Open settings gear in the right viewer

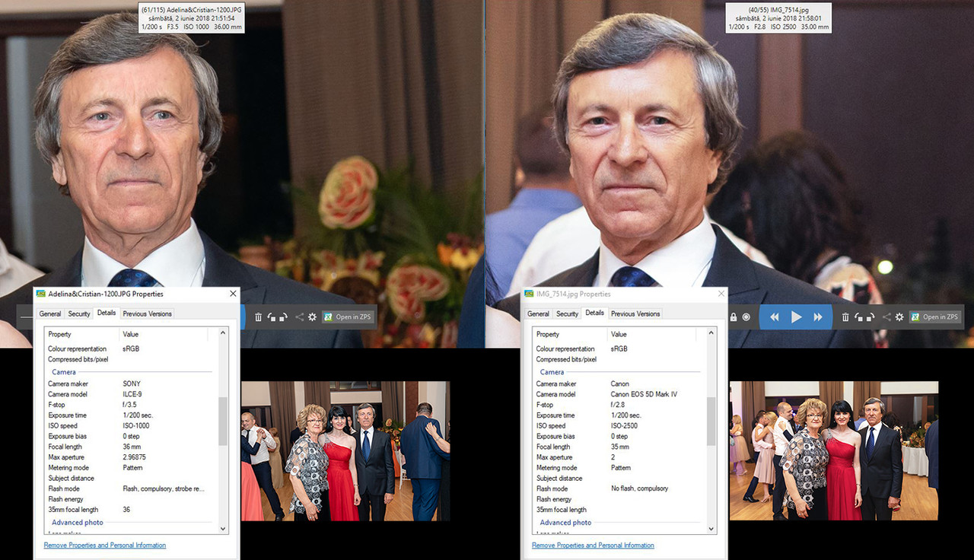coord(899,317)
